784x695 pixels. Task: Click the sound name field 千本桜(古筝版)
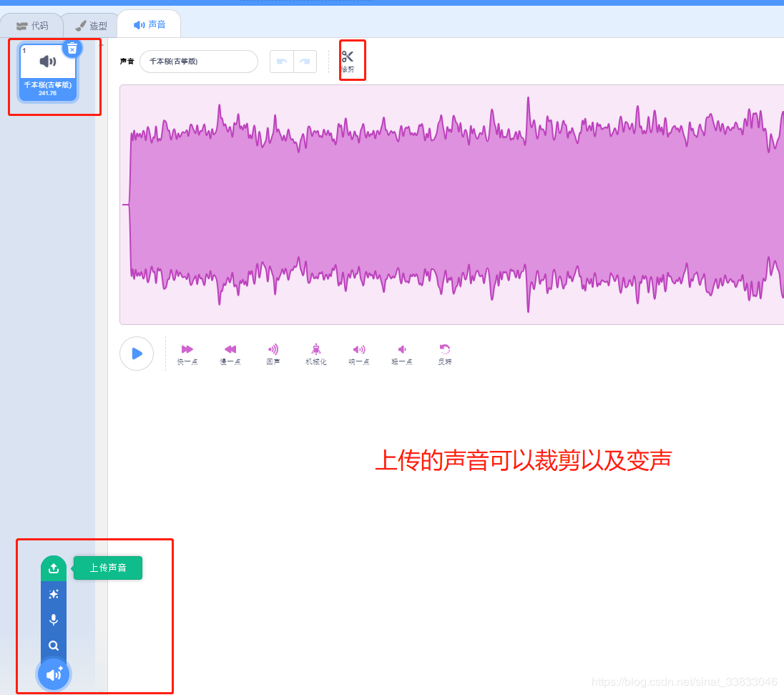click(x=198, y=62)
